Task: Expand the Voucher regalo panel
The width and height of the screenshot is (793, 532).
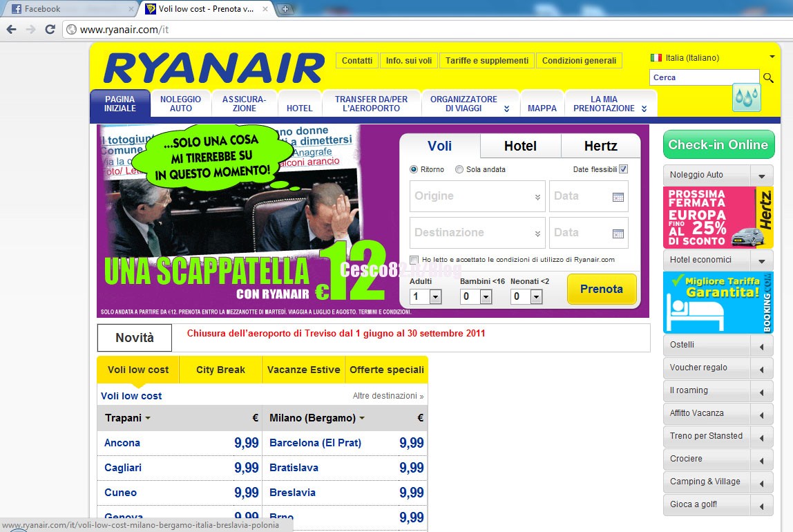Action: [762, 369]
